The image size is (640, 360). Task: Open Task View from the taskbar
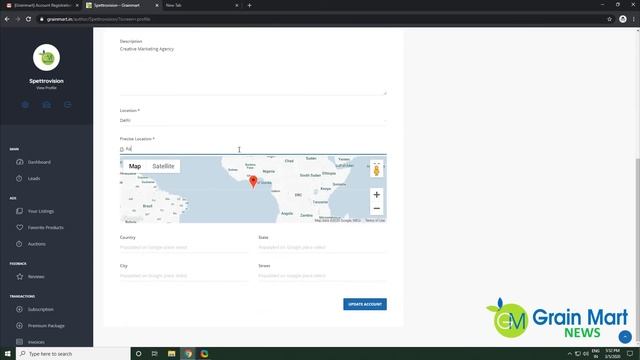[x=155, y=353]
